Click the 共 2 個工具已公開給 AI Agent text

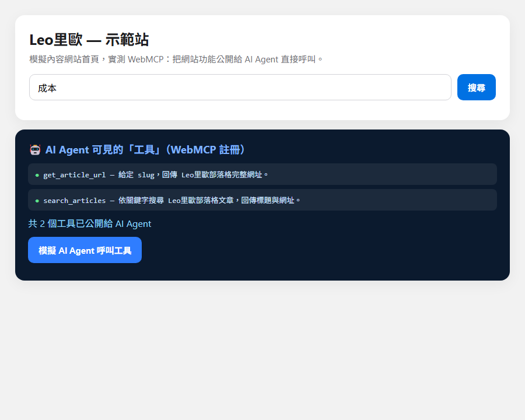click(90, 224)
